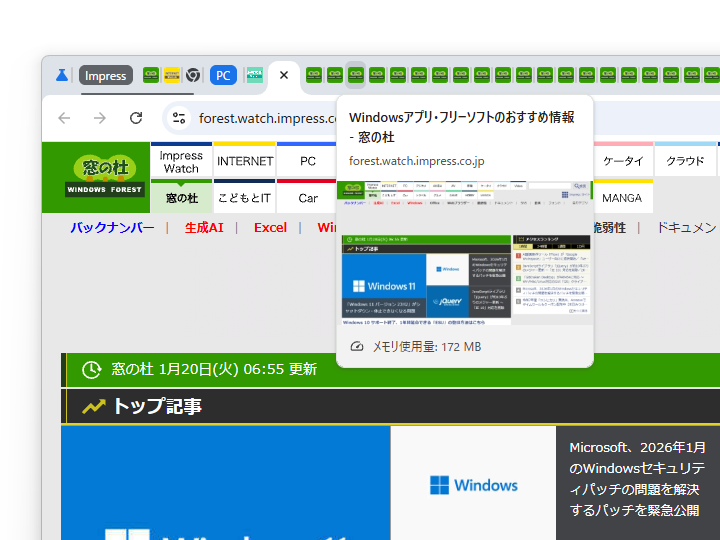The width and height of the screenshot is (720, 540).
Task: Follow the red Excel link
Action: [x=270, y=227]
